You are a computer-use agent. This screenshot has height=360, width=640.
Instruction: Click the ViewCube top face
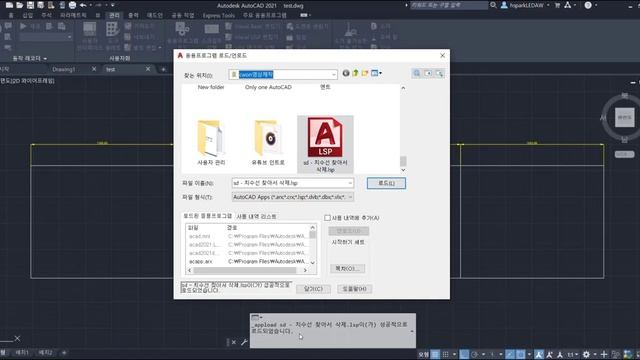coord(624,118)
